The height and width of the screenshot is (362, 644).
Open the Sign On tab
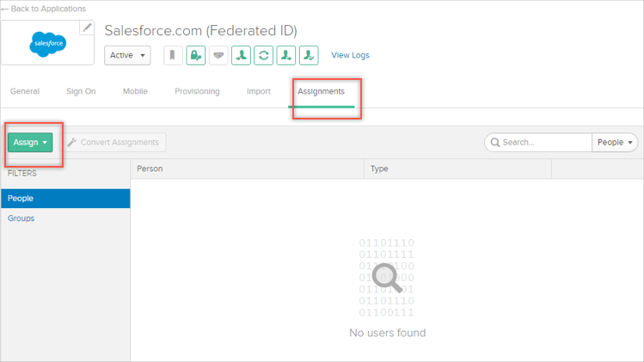point(81,91)
